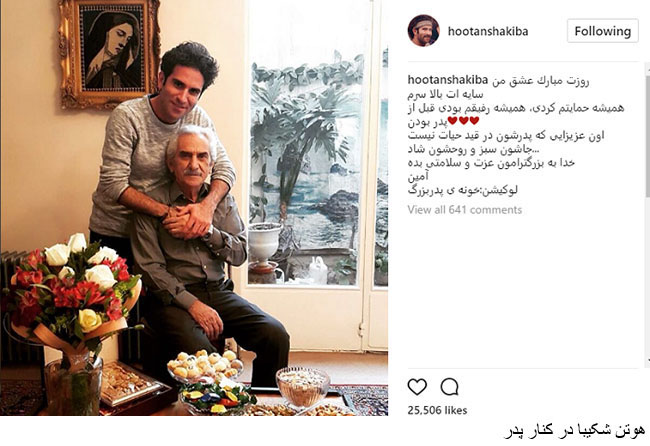650x446 pixels.
Task: Click the comment speech bubble icon
Action: coord(449,387)
